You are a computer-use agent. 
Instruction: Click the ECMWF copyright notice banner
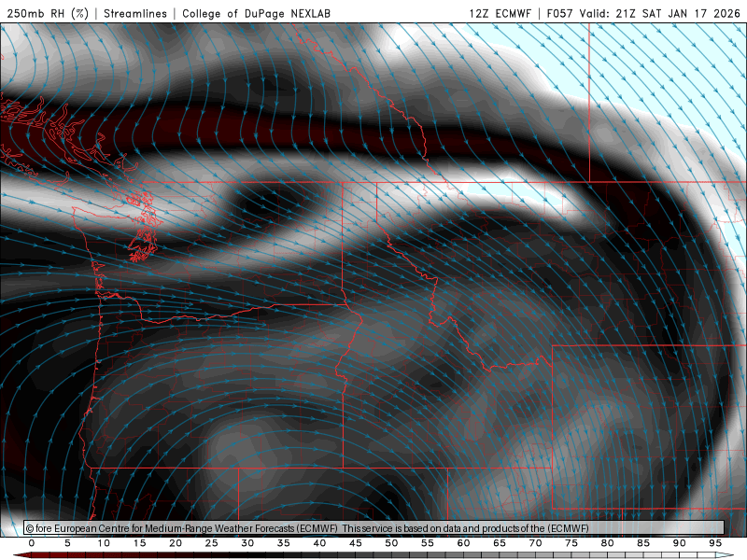tap(374, 528)
